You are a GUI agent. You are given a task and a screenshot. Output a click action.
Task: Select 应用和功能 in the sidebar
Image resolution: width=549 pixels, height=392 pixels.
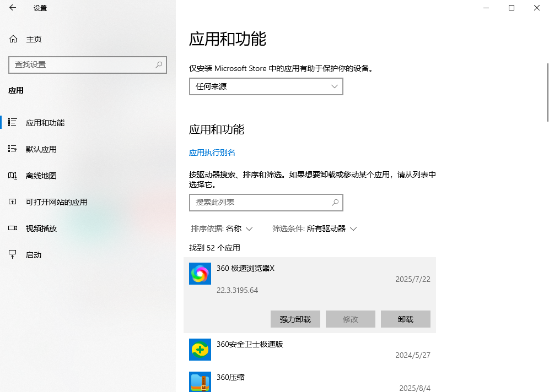(44, 122)
